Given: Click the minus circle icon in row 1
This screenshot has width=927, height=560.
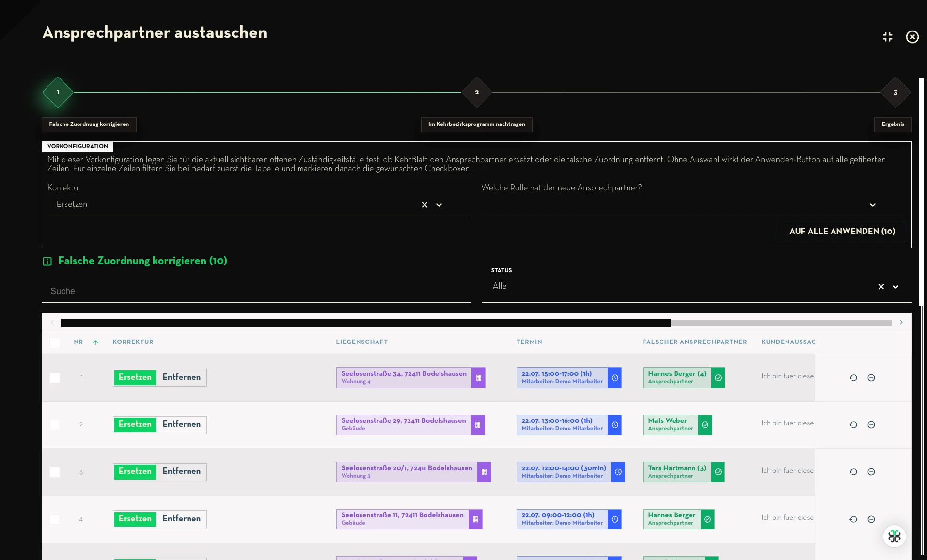Looking at the screenshot, I should click(871, 378).
